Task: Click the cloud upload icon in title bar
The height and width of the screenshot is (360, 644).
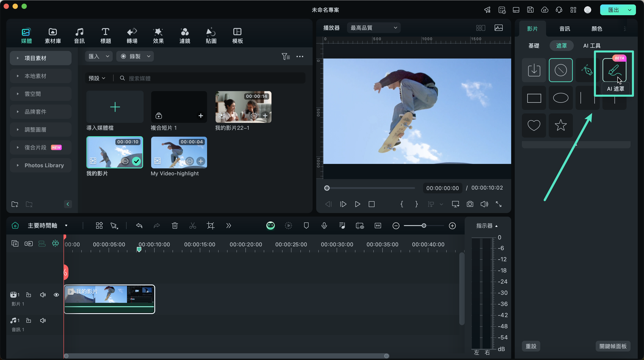Action: tap(544, 10)
